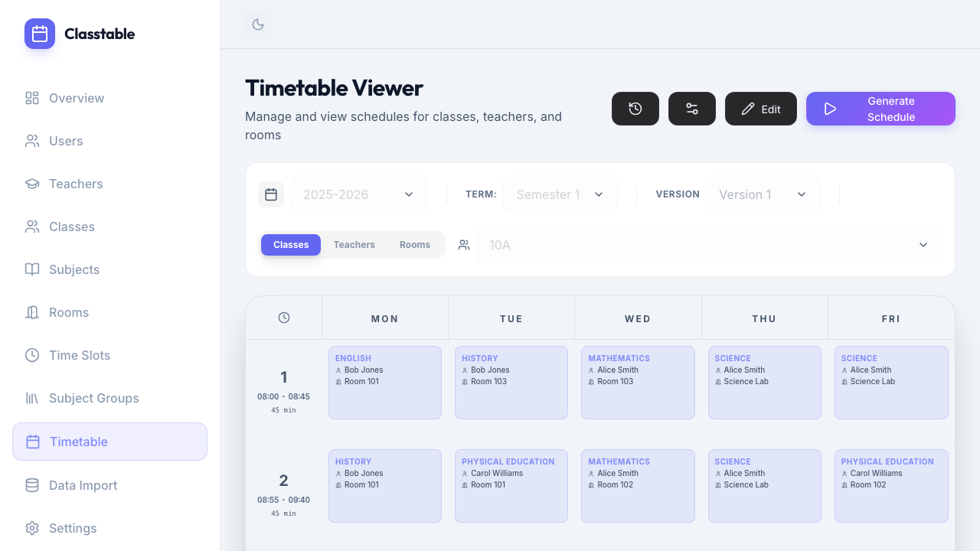Open the Version 1 selector
The width and height of the screenshot is (980, 551).
pyautogui.click(x=763, y=194)
